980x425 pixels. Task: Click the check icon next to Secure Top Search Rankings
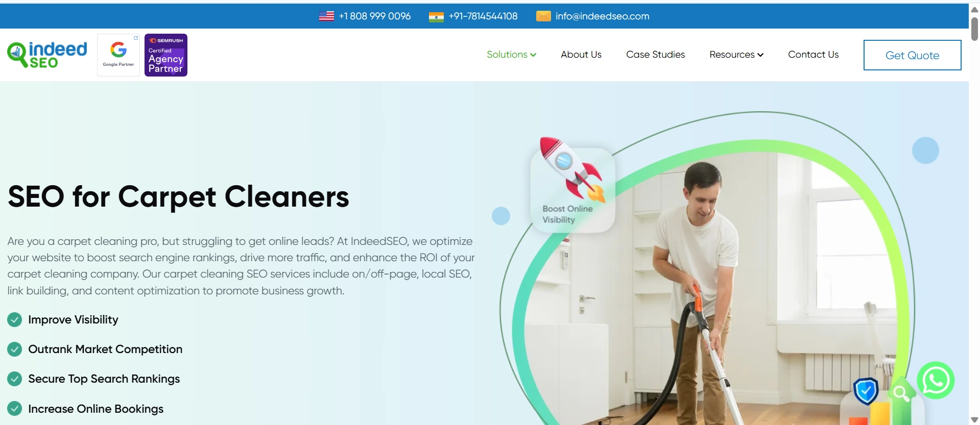15,379
